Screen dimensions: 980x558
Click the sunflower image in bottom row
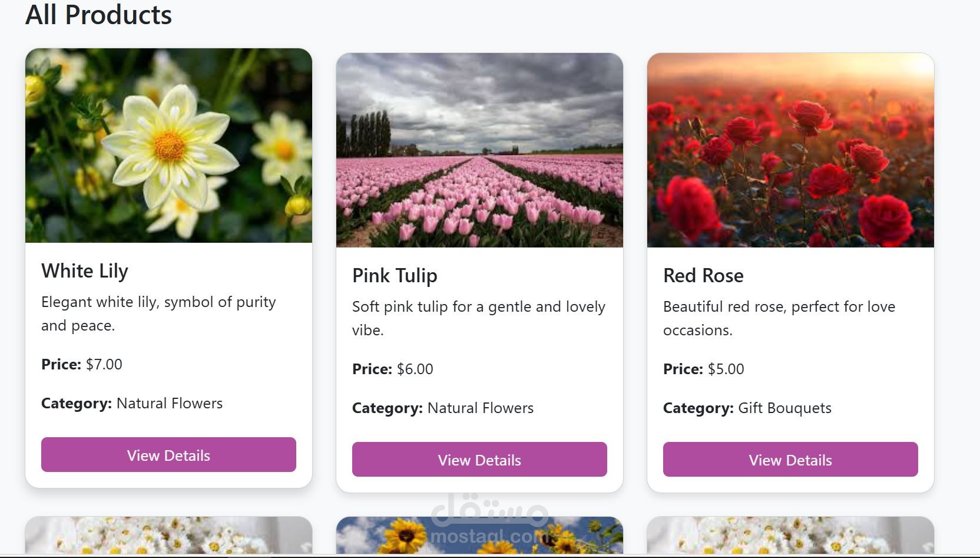pyautogui.click(x=479, y=535)
